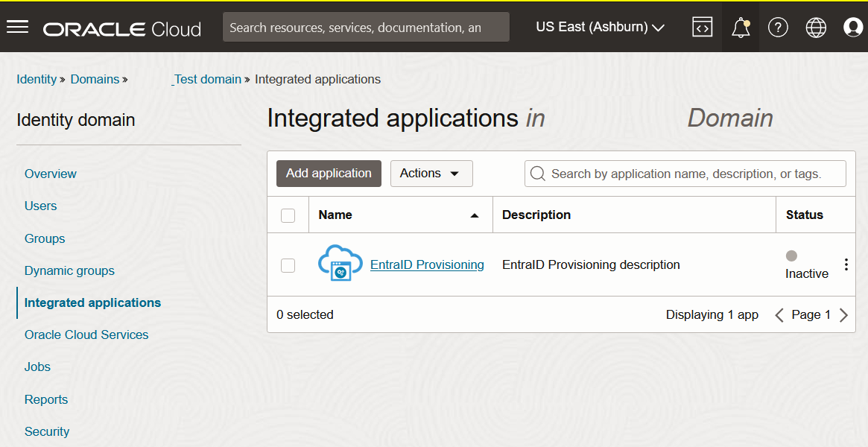Go to Users in the sidebar
The height and width of the screenshot is (447, 868).
click(x=40, y=206)
